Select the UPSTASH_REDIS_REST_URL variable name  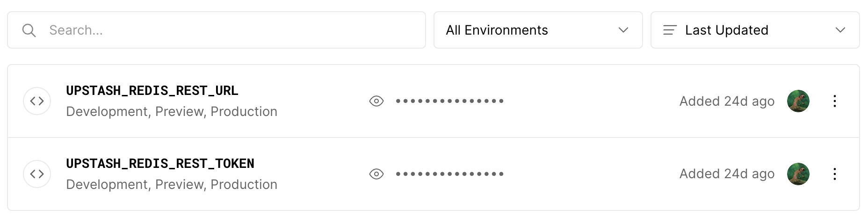[152, 91]
